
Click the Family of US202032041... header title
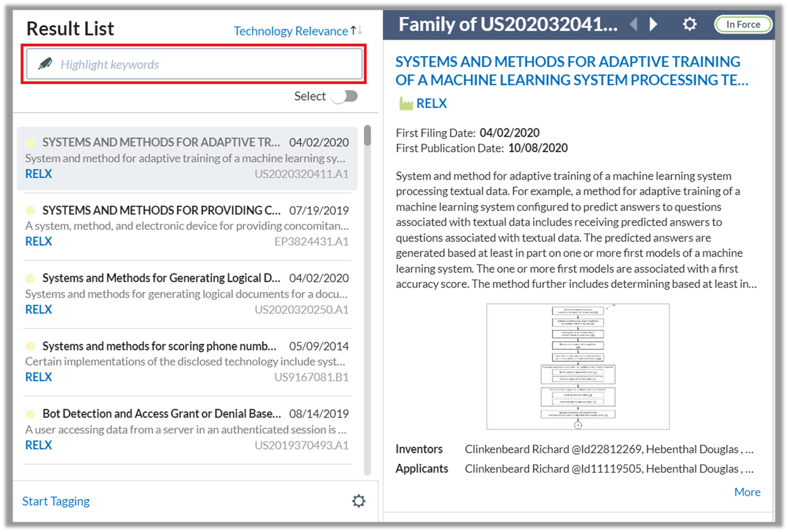[x=508, y=24]
